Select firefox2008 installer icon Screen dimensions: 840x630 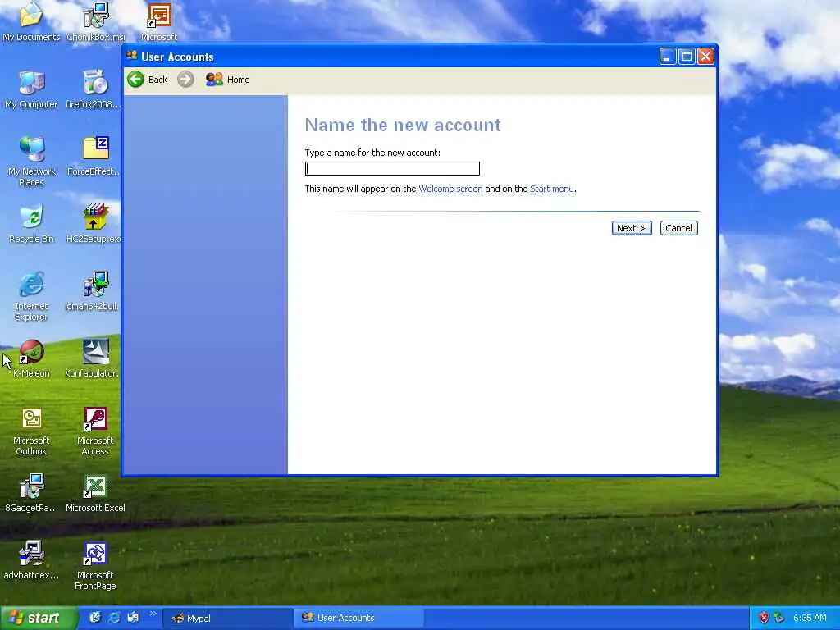tap(94, 89)
